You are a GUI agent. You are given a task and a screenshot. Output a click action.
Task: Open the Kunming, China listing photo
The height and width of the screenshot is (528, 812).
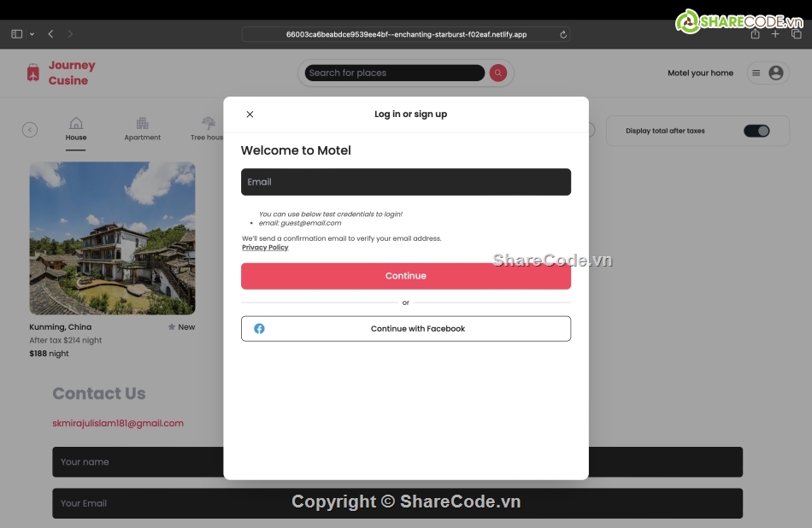click(x=112, y=238)
